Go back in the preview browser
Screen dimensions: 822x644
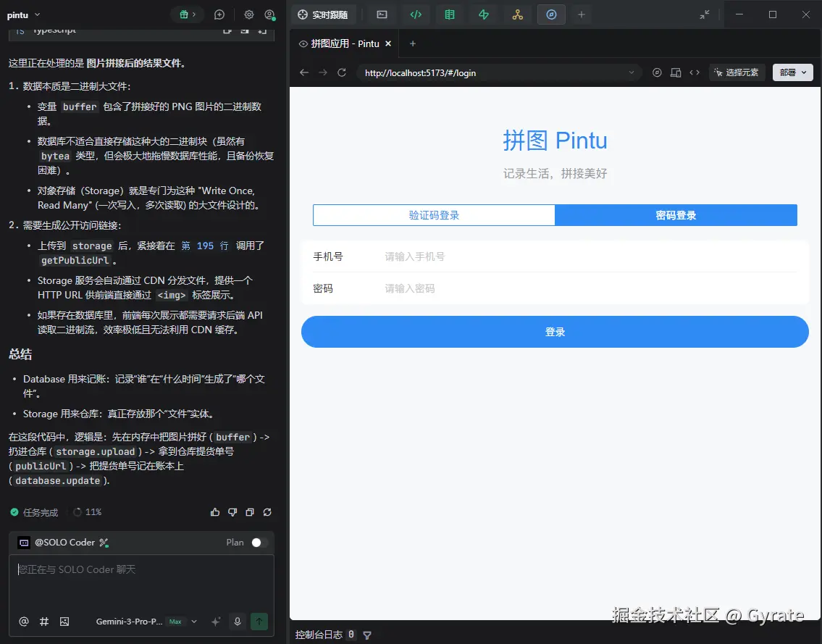[x=304, y=72]
